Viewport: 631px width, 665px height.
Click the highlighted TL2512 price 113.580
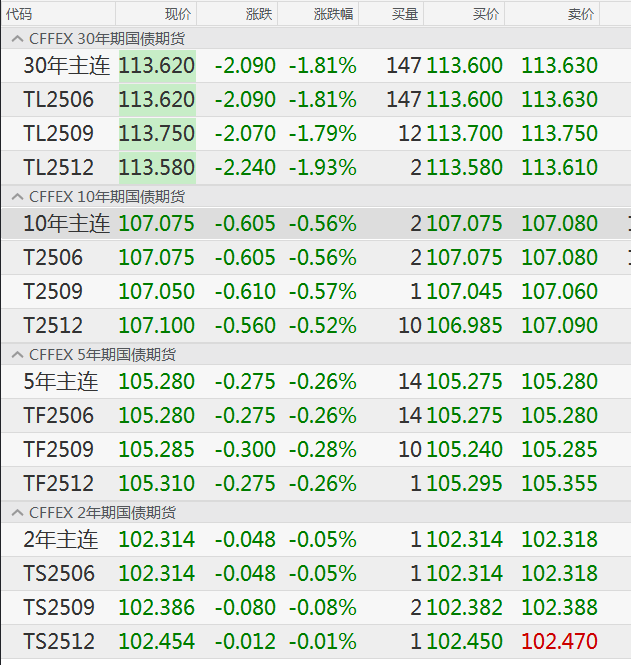pyautogui.click(x=157, y=168)
